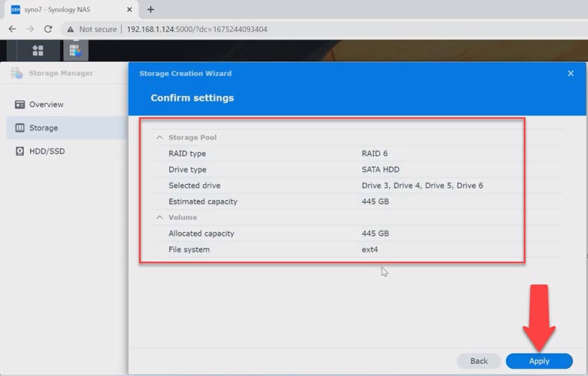
Task: Click the DSM favicon on the tab
Action: tap(16, 10)
